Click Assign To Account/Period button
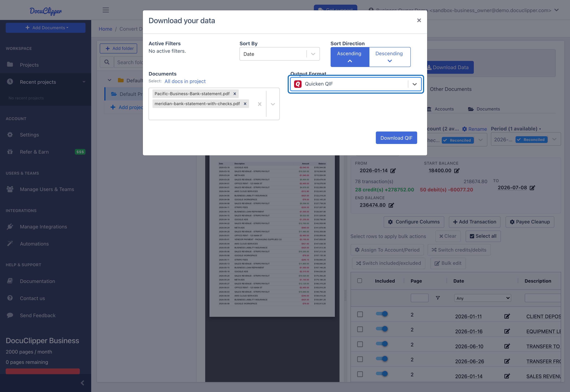This screenshot has width=570, height=392. [387, 250]
